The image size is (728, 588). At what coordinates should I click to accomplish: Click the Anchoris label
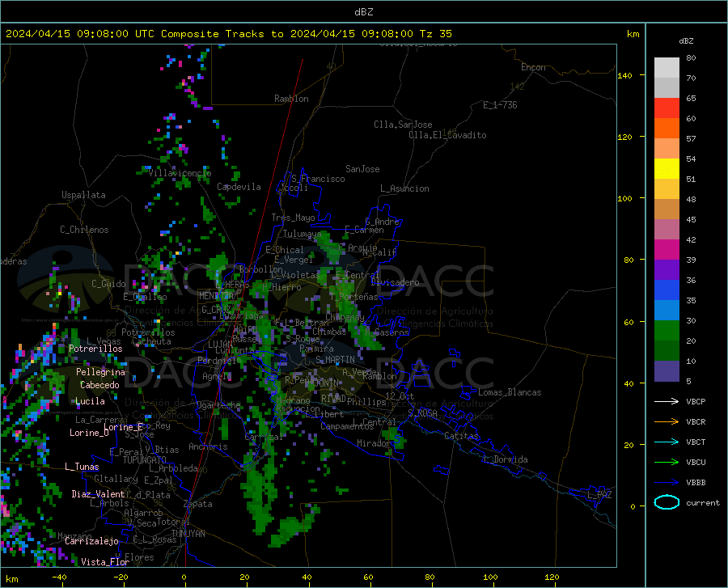coord(208,446)
